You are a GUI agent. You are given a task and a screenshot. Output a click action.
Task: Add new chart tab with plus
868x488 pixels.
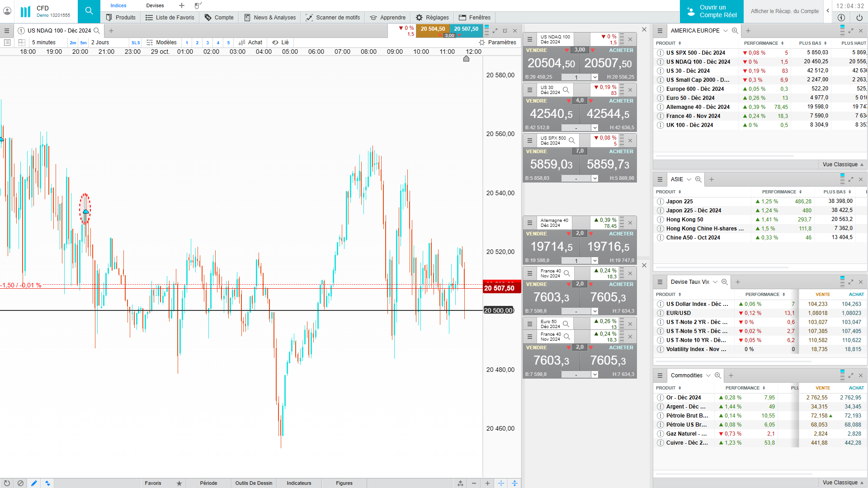[x=111, y=31]
